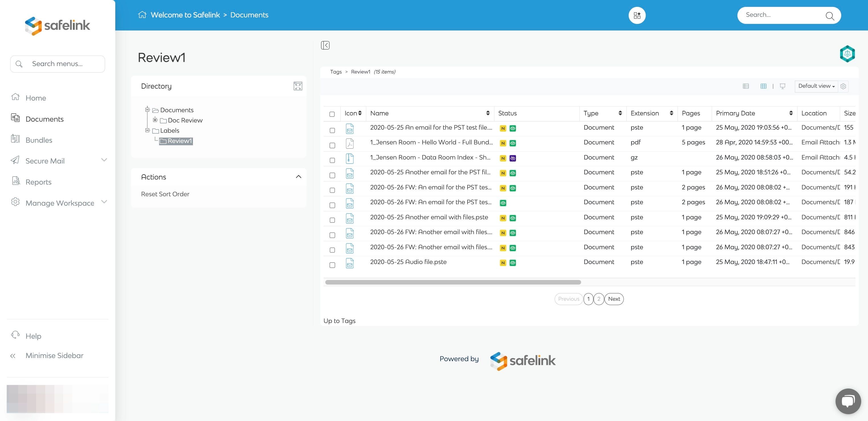Image resolution: width=868 pixels, height=421 pixels.
Task: Open the chat support bubble
Action: 848,401
